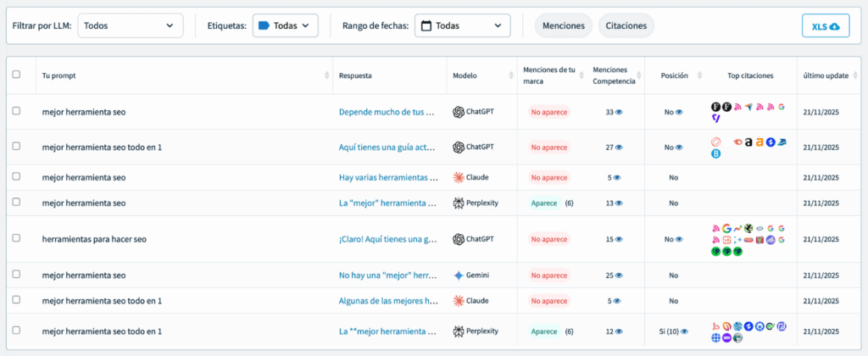Reveal the 12 competitor mentions eye icon

pyautogui.click(x=619, y=331)
